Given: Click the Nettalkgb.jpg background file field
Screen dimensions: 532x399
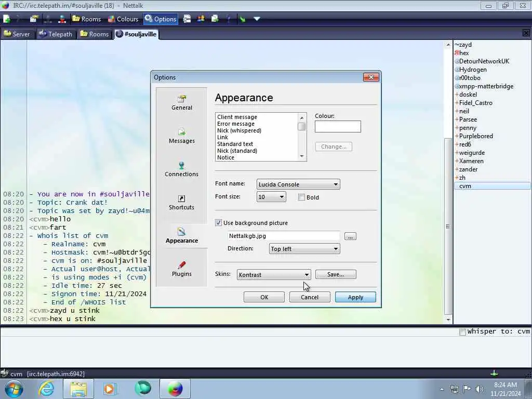Looking at the screenshot, I should pyautogui.click(x=284, y=236).
